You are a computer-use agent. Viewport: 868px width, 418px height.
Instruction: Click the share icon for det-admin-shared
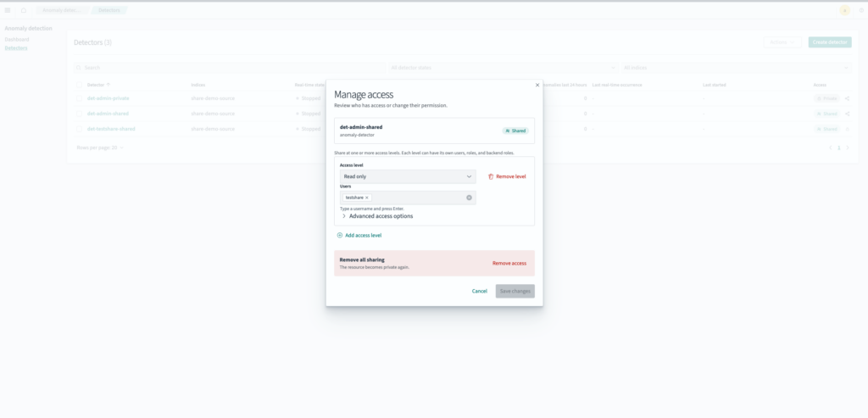click(847, 114)
